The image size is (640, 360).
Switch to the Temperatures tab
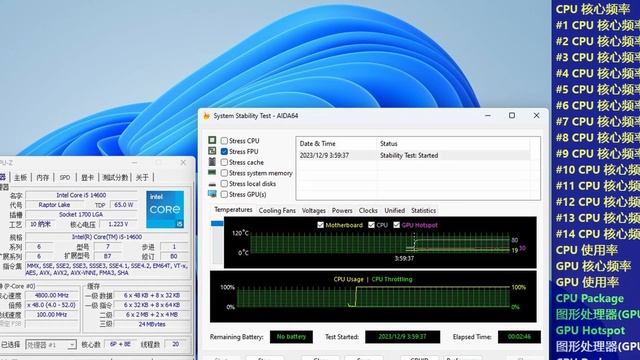(233, 210)
